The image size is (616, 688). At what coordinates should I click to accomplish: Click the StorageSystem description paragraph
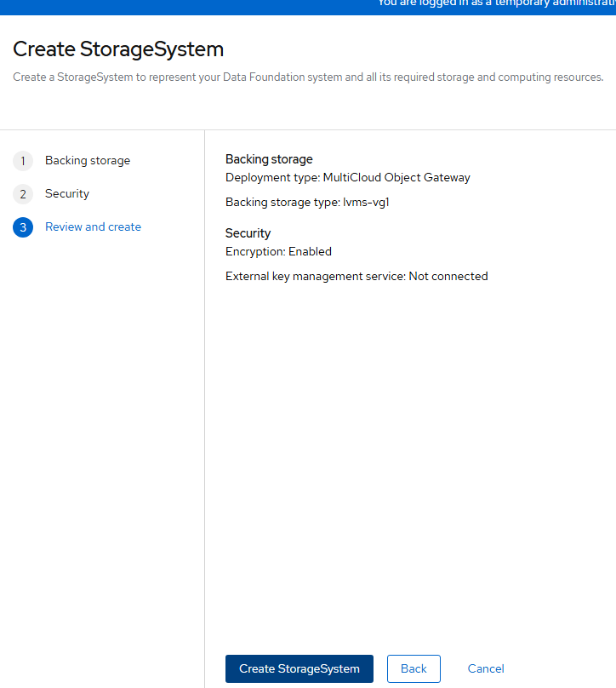click(x=308, y=77)
